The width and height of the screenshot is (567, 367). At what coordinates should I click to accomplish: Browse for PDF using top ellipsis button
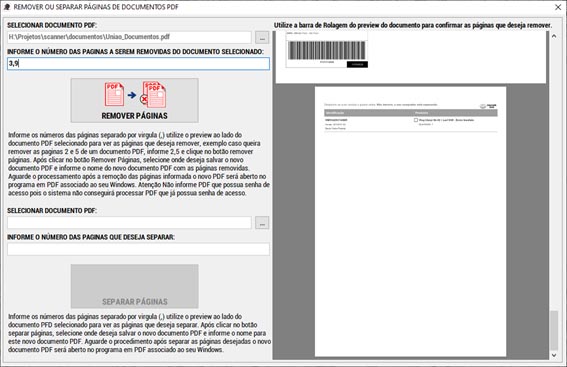coord(262,37)
